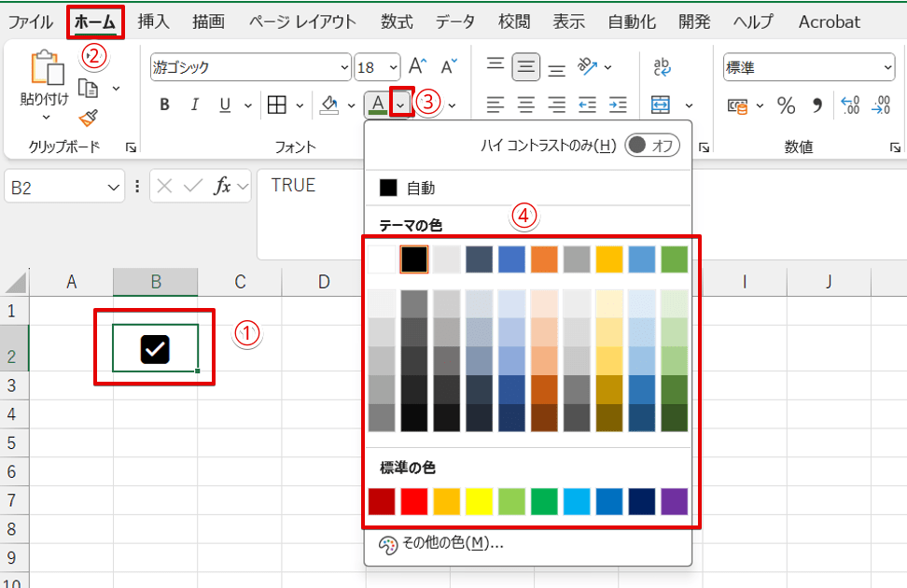Click the Wrap Text icon
The height and width of the screenshot is (588, 907).
(x=662, y=67)
